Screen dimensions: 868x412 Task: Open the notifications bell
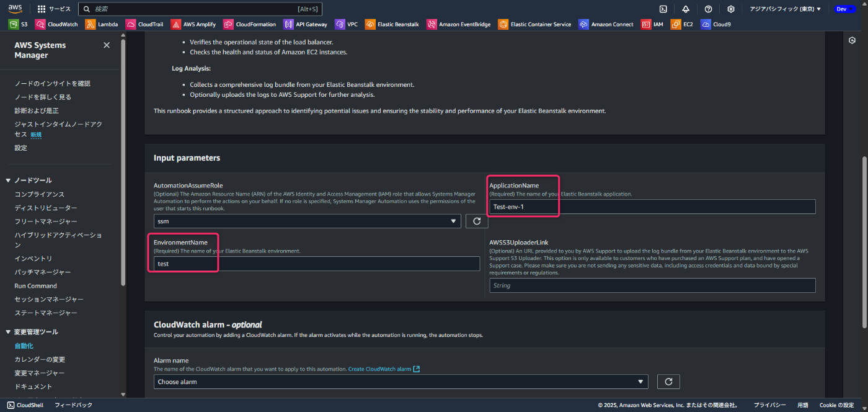point(686,9)
